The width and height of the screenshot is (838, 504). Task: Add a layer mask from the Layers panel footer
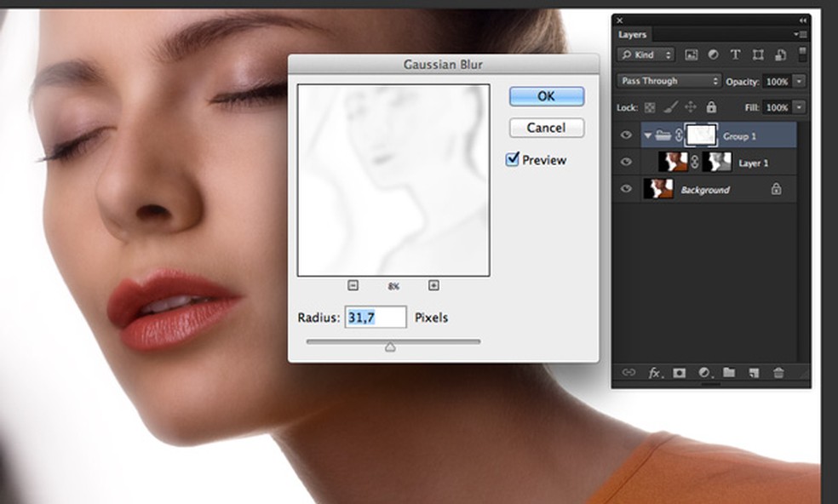680,373
